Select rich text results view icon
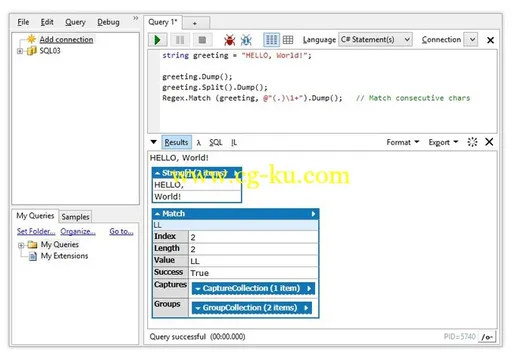 (x=271, y=40)
